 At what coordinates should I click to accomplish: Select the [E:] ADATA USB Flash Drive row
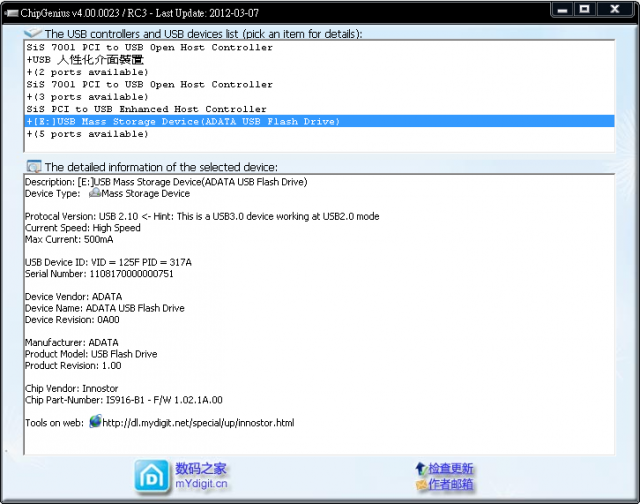pyautogui.click(x=319, y=121)
